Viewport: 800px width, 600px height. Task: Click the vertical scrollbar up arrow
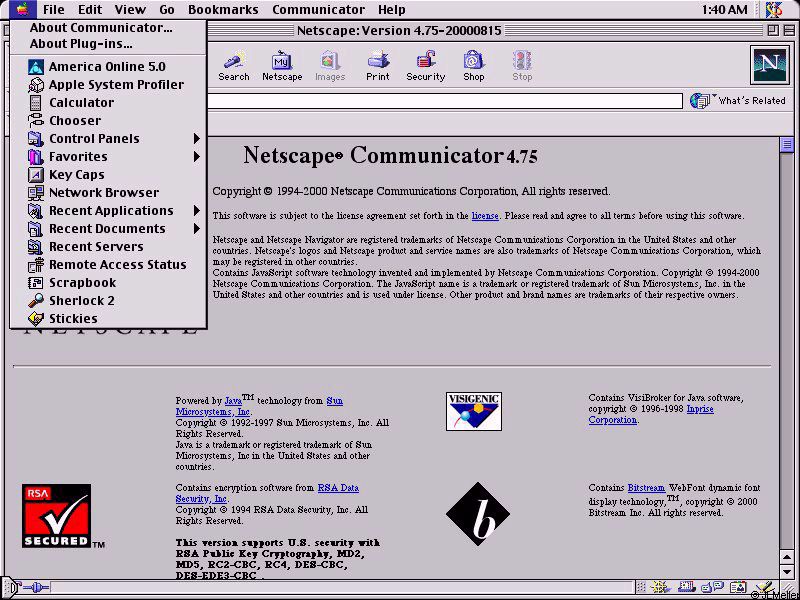pyautogui.click(x=786, y=555)
